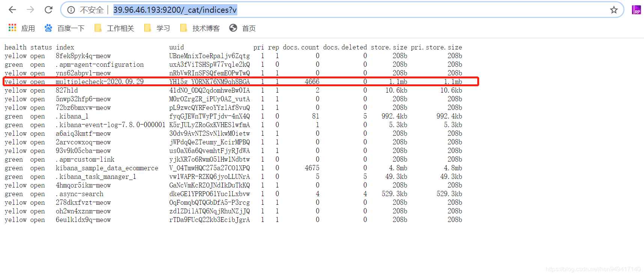Image resolution: width=644 pixels, height=276 pixels.
Task: Select the multiplecheck-2020.09.29 index name
Action: [100, 82]
